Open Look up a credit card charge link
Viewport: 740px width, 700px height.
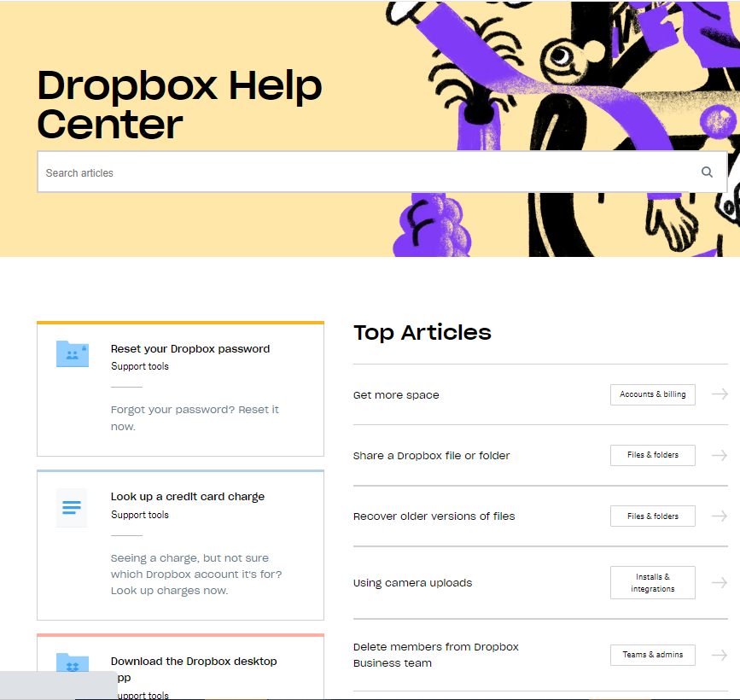188,497
